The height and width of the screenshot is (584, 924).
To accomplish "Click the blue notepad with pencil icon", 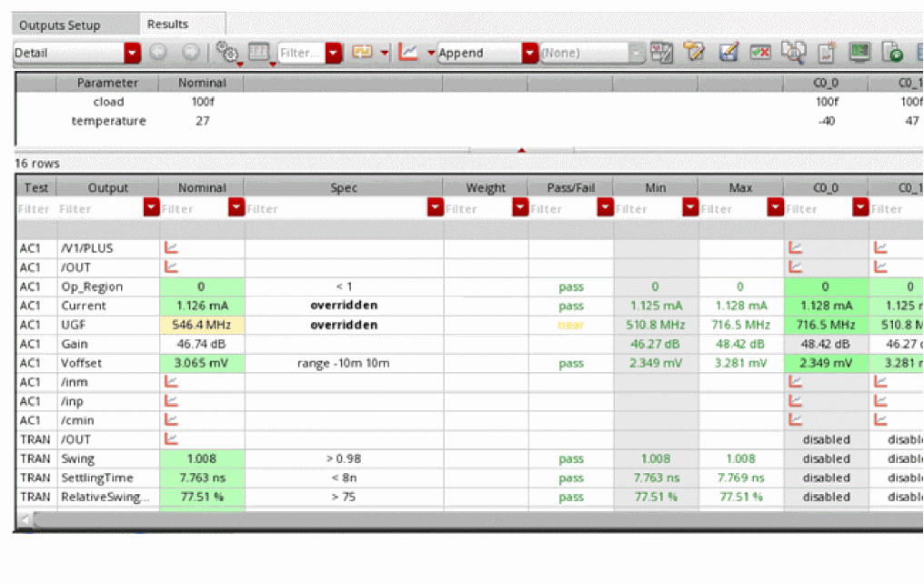I will point(728,53).
